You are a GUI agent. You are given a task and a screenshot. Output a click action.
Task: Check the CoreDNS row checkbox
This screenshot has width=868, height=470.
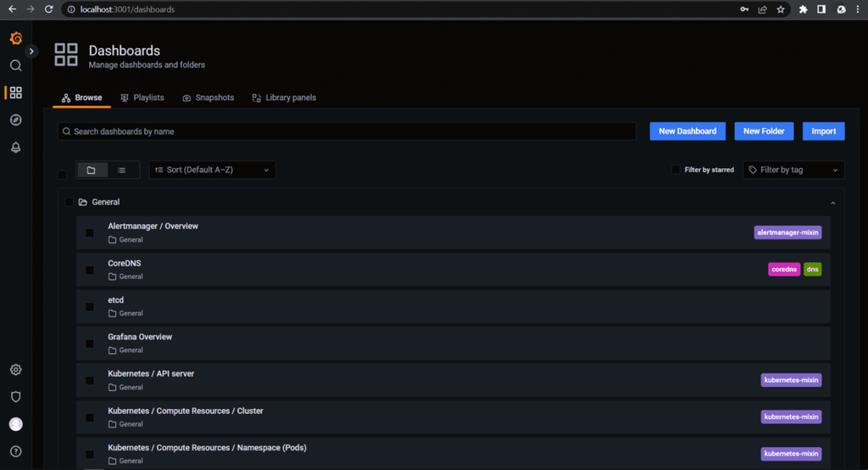pyautogui.click(x=90, y=270)
